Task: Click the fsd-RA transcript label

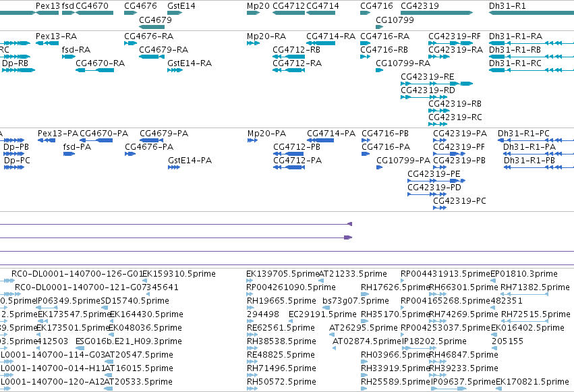Action: point(76,50)
